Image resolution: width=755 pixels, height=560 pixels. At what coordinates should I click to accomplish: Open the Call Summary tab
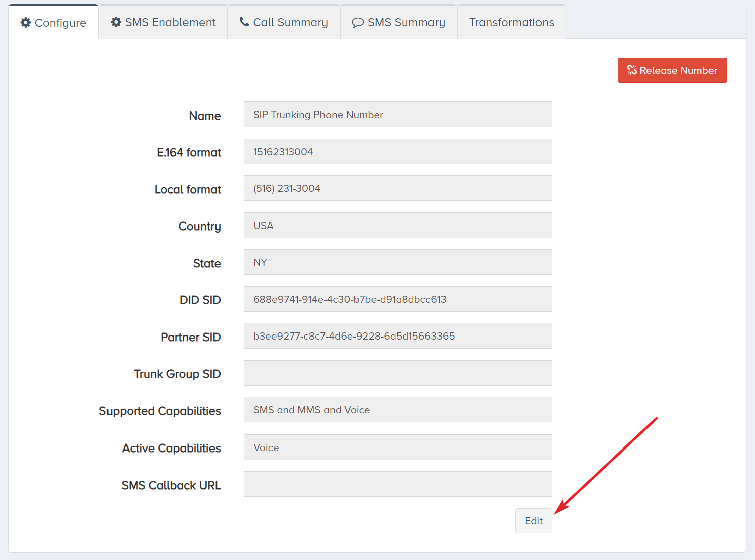point(284,22)
